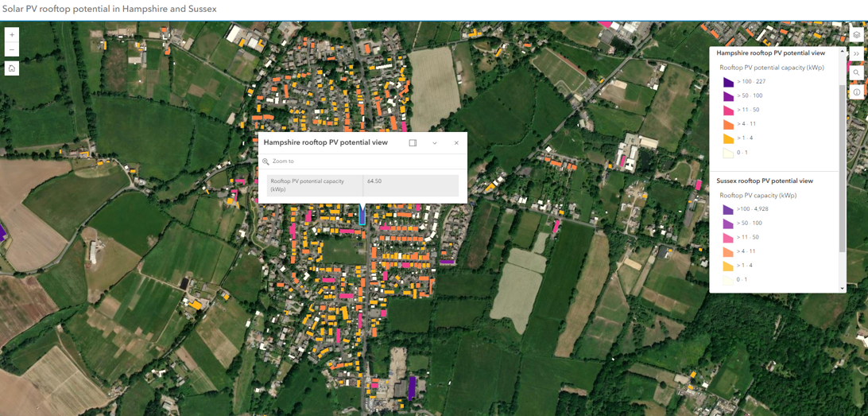Click the Sussex rooftop PV potential view heading
The image size is (868, 416).
[x=764, y=181]
